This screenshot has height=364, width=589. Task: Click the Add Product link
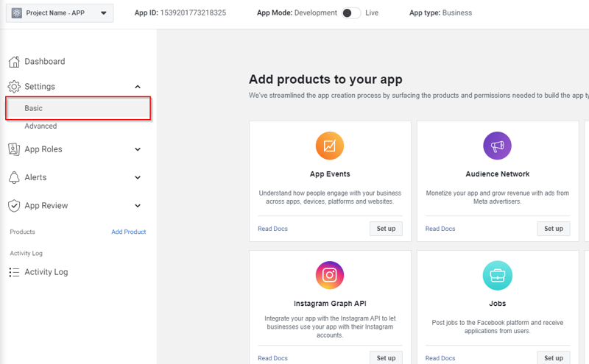click(x=128, y=232)
